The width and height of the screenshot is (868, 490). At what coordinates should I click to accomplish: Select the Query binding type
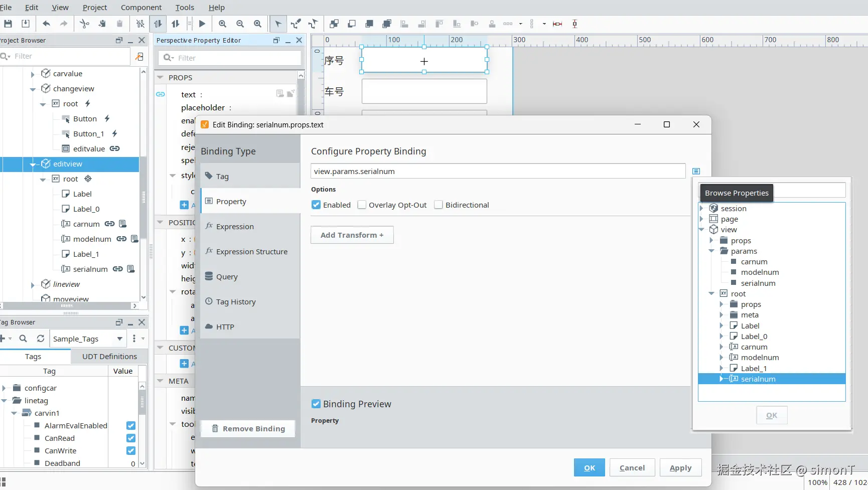[x=250, y=276]
